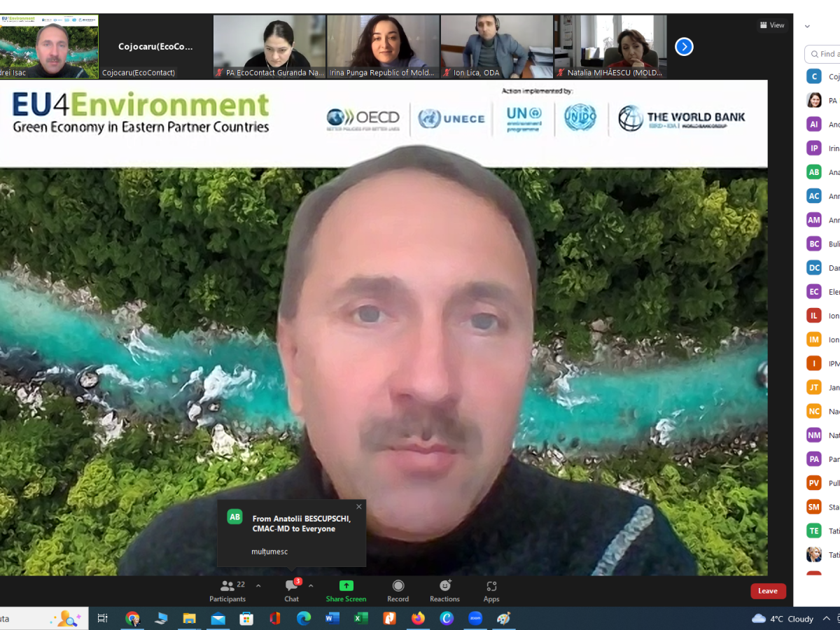Close the chat notification popup
The image size is (840, 630).
pyautogui.click(x=359, y=507)
